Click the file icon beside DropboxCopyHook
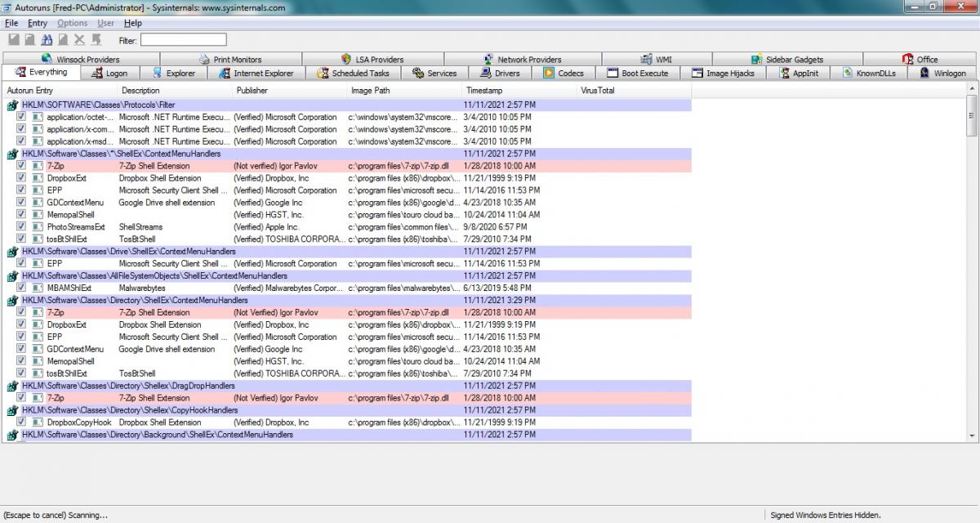The height and width of the screenshot is (523, 980). pyautogui.click(x=38, y=422)
